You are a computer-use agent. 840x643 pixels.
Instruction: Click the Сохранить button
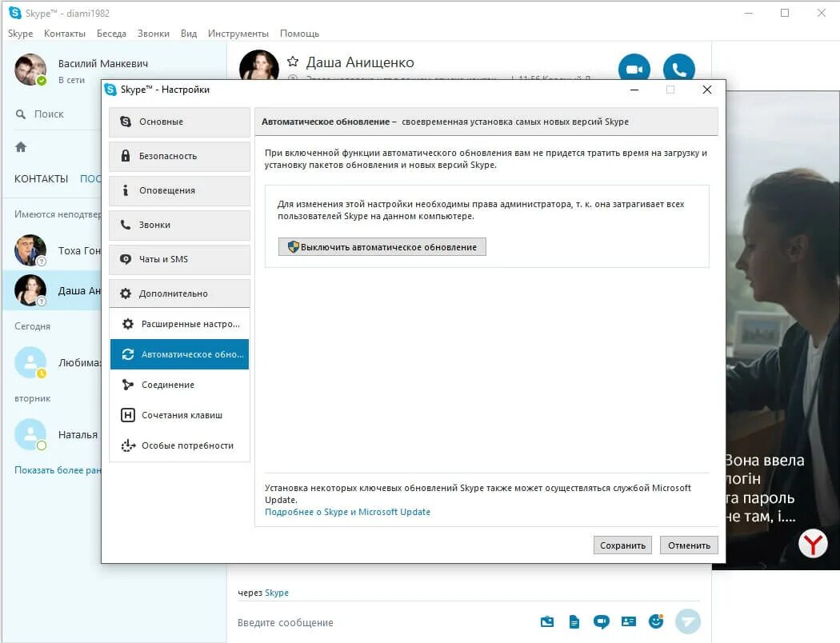point(622,545)
